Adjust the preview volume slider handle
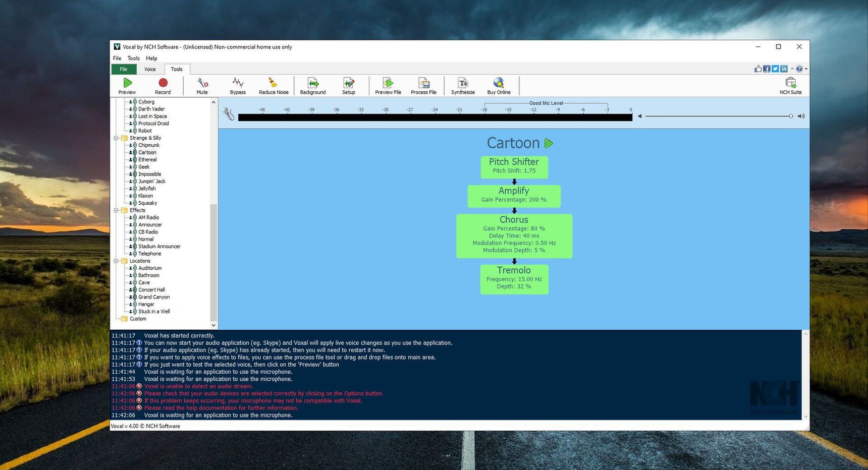Screen dimensions: 868x470 791,116
